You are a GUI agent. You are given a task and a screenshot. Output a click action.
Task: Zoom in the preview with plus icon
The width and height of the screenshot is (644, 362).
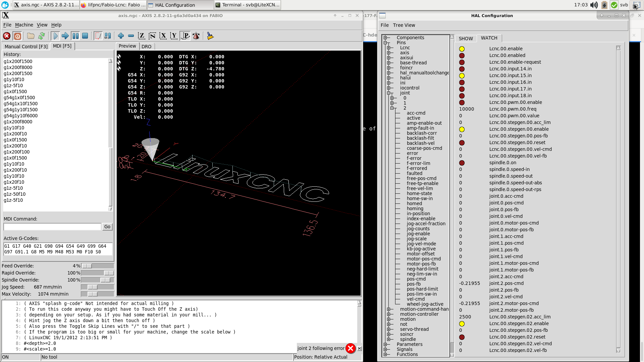click(x=121, y=36)
